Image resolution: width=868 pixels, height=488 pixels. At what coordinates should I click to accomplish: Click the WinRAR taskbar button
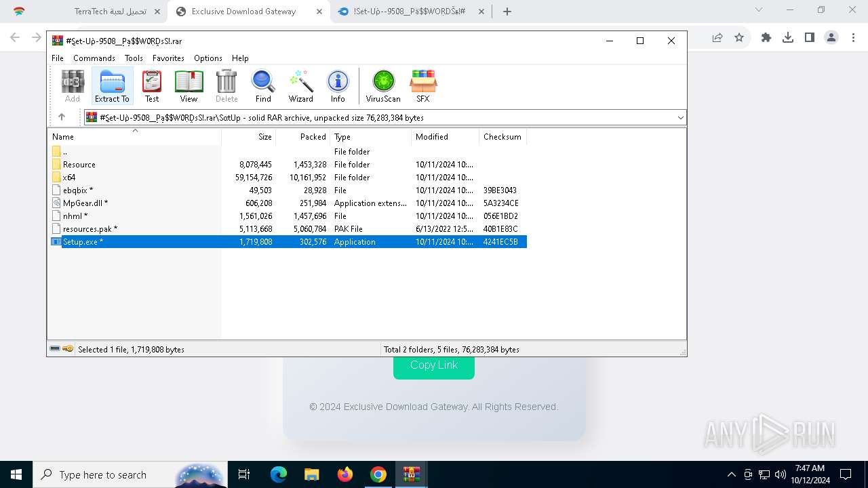pos(412,474)
